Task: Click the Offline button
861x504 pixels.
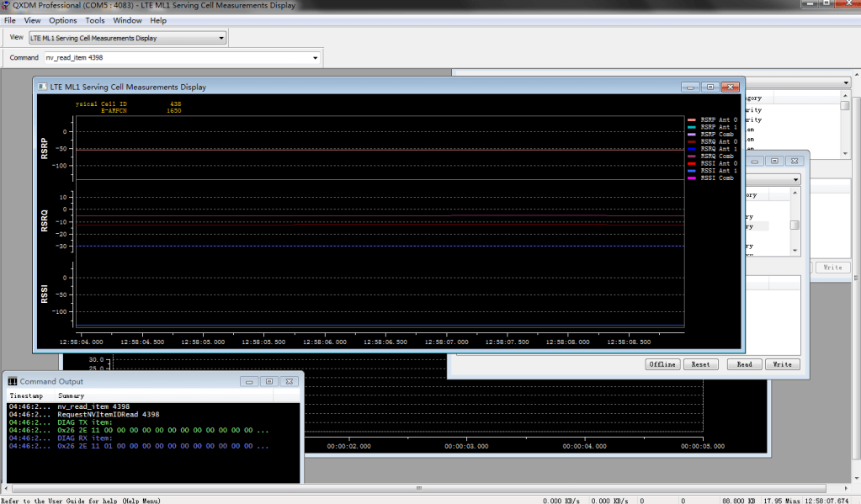Action: coord(662,364)
